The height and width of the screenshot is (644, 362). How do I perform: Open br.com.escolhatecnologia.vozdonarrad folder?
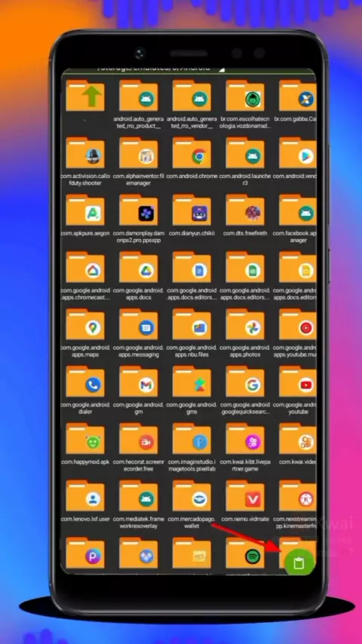(x=245, y=96)
